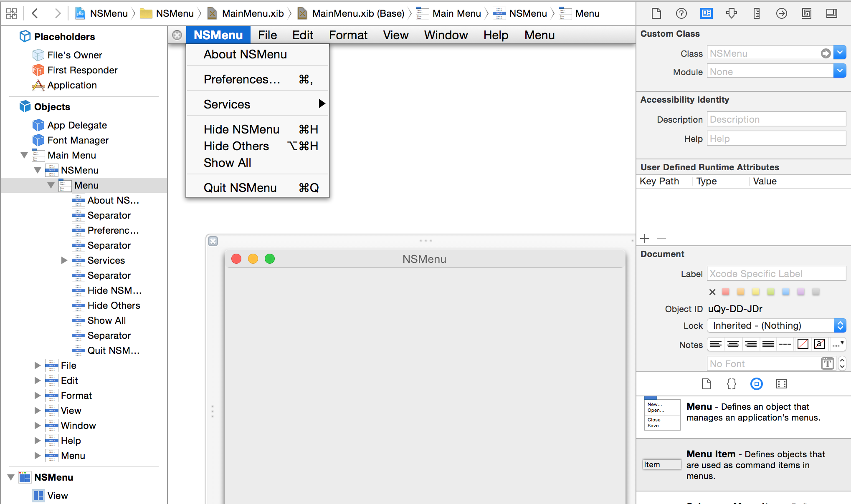Close the NSMenu window canvas item
851x504 pixels.
click(213, 241)
